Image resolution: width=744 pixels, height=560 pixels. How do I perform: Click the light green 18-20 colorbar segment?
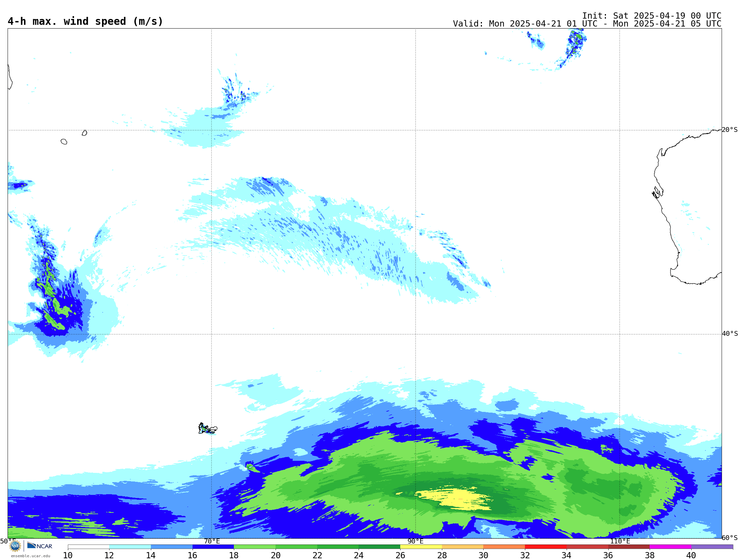click(x=255, y=547)
